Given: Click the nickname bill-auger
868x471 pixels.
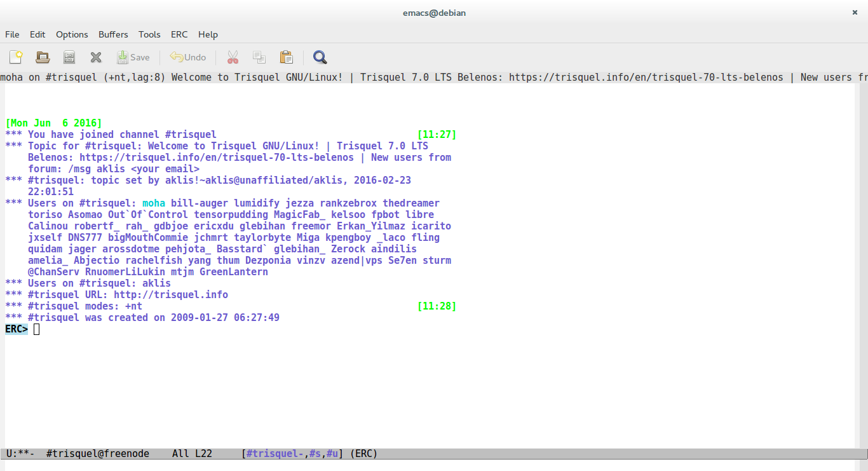Looking at the screenshot, I should pyautogui.click(x=200, y=203).
